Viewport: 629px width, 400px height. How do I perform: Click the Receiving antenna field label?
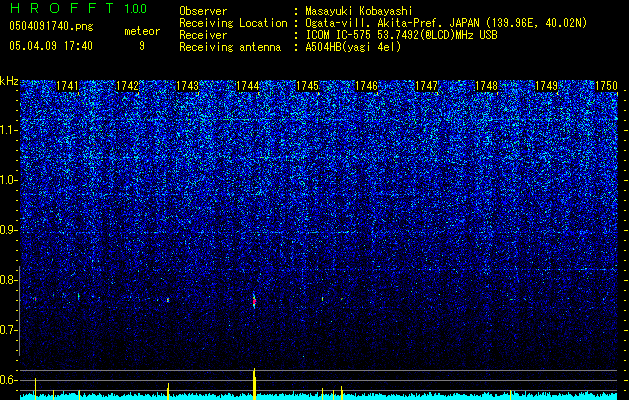(230, 47)
